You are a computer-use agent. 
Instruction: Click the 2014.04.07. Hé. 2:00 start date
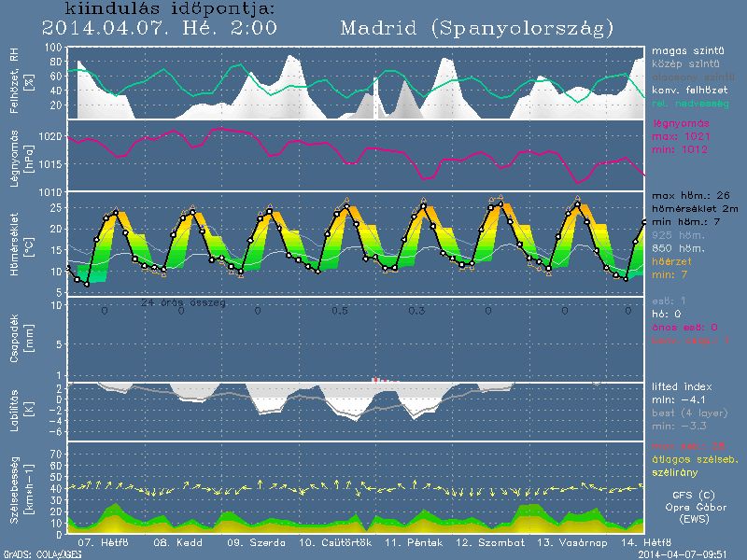(x=162, y=28)
